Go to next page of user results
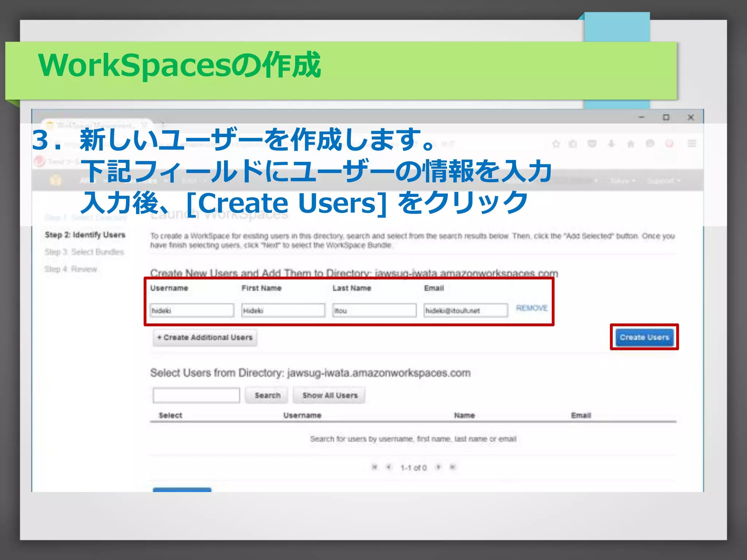Screen dimensions: 747x560 [438, 467]
